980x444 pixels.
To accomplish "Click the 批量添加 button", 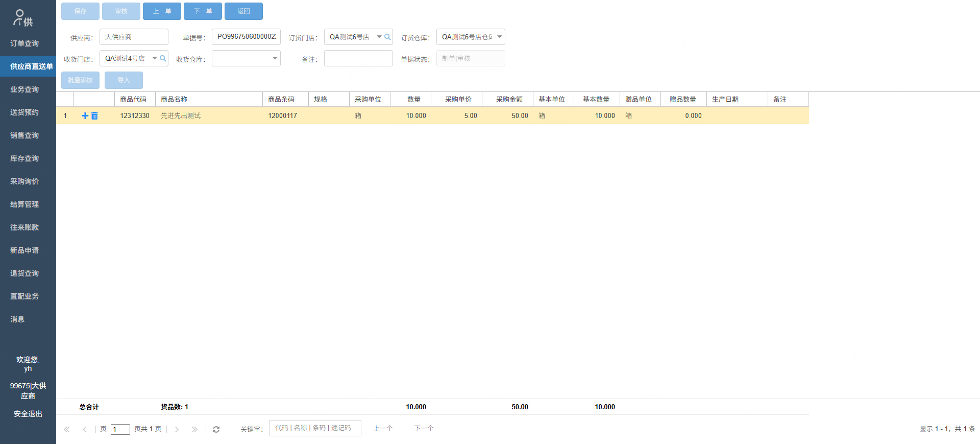I will tap(80, 80).
